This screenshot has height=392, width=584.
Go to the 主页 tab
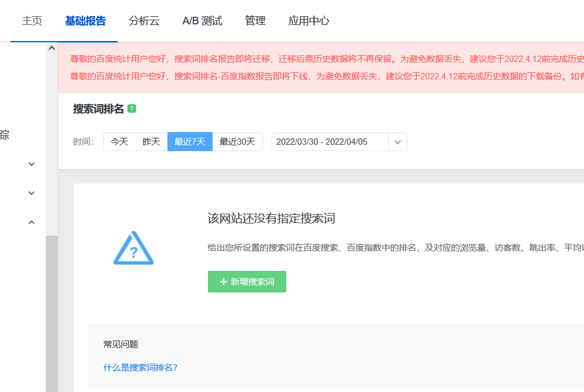32,21
